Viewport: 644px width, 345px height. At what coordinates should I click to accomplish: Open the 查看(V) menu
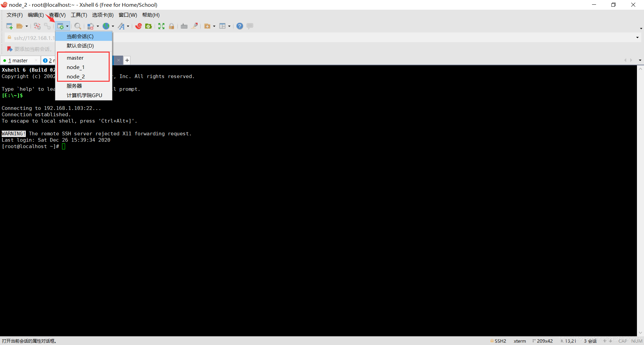[x=57, y=15]
